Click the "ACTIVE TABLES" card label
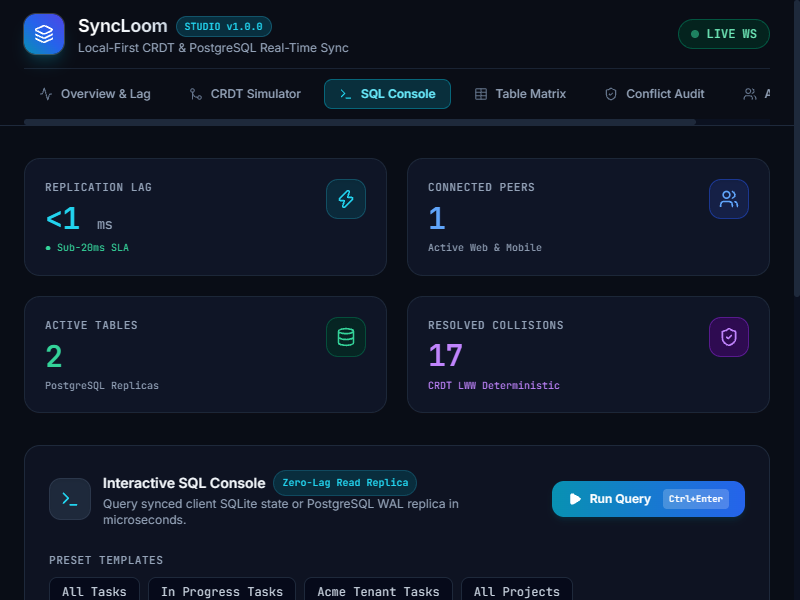Viewport: 800px width, 600px height. (91, 325)
